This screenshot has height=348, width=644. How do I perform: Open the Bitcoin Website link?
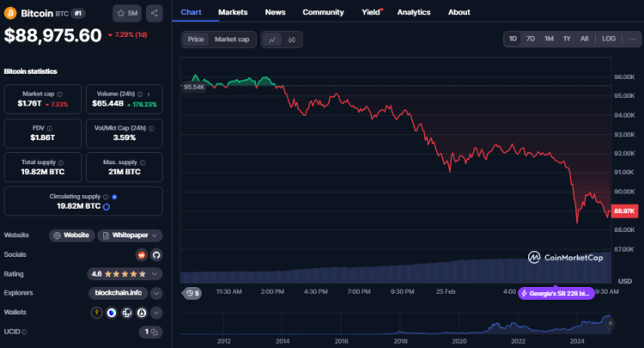(72, 235)
